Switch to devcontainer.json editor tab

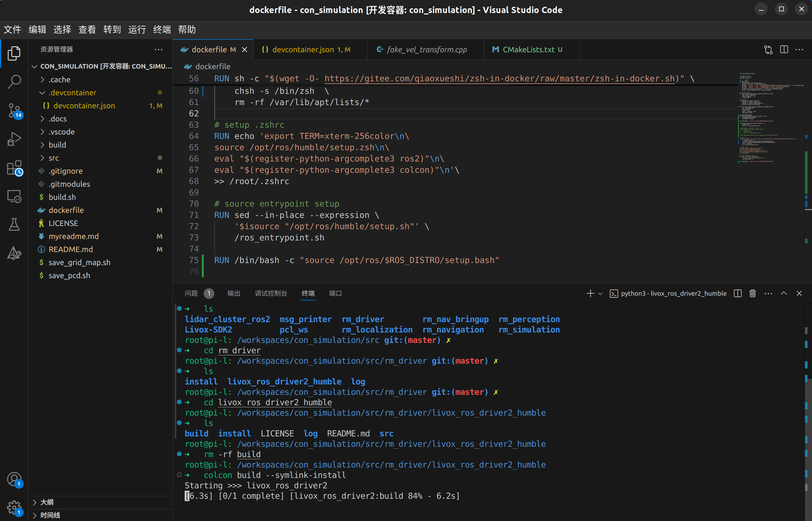point(303,50)
